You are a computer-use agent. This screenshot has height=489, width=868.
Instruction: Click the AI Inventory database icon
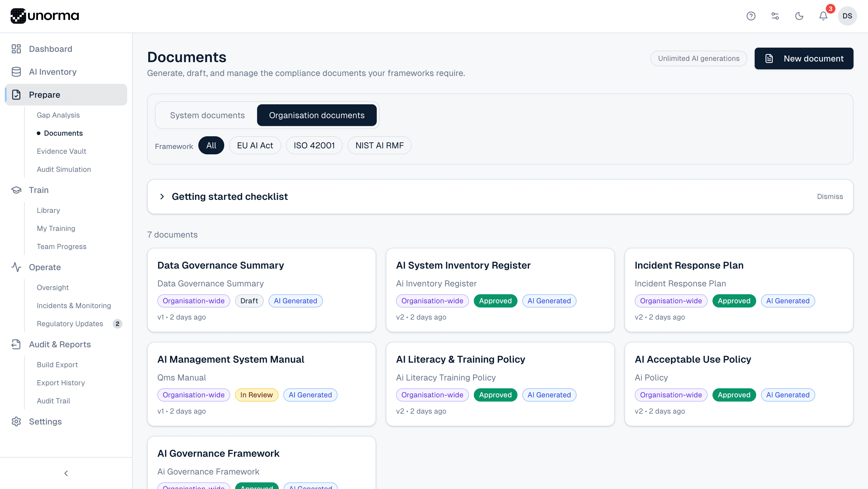[16, 72]
